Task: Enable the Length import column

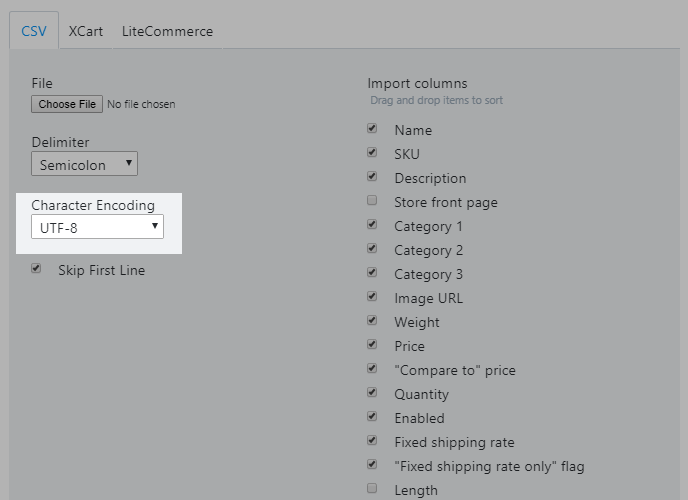Action: pyautogui.click(x=373, y=489)
